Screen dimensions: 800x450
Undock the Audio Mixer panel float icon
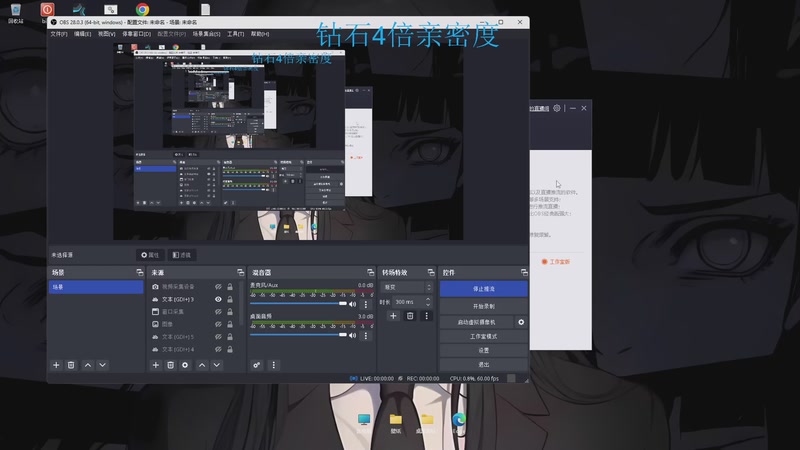[370, 272]
